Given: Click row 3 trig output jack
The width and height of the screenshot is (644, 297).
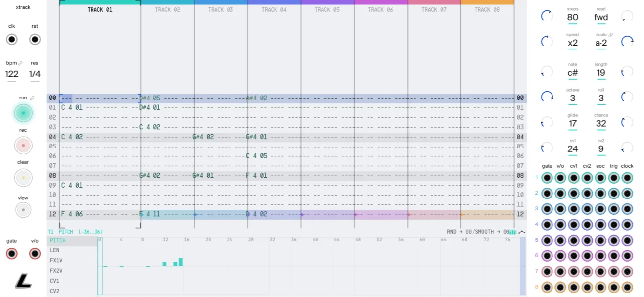Looking at the screenshot, I should pos(614,209).
